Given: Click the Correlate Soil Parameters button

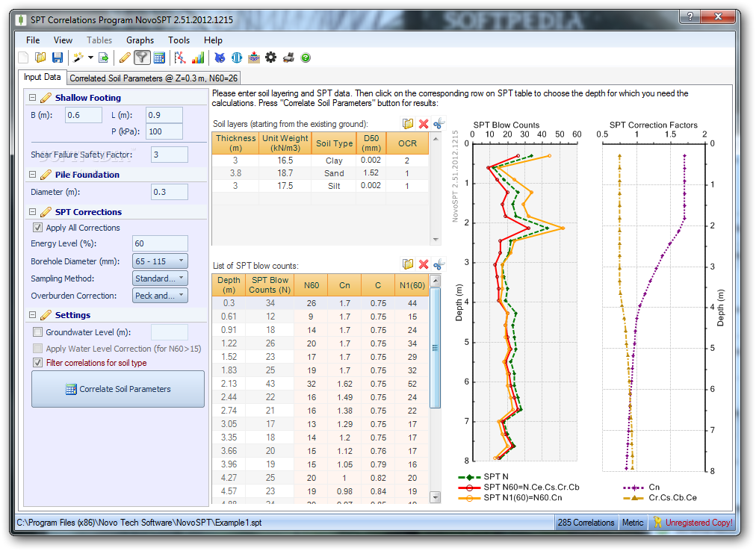Looking at the screenshot, I should [x=118, y=389].
